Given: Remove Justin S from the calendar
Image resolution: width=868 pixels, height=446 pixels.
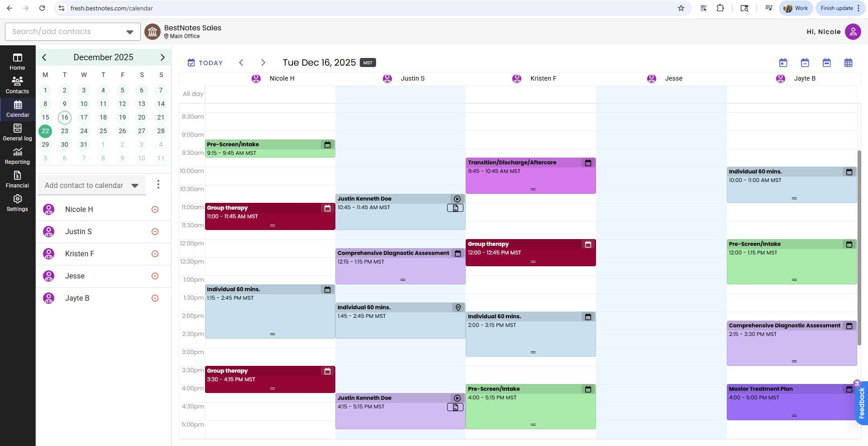Looking at the screenshot, I should tap(155, 231).
